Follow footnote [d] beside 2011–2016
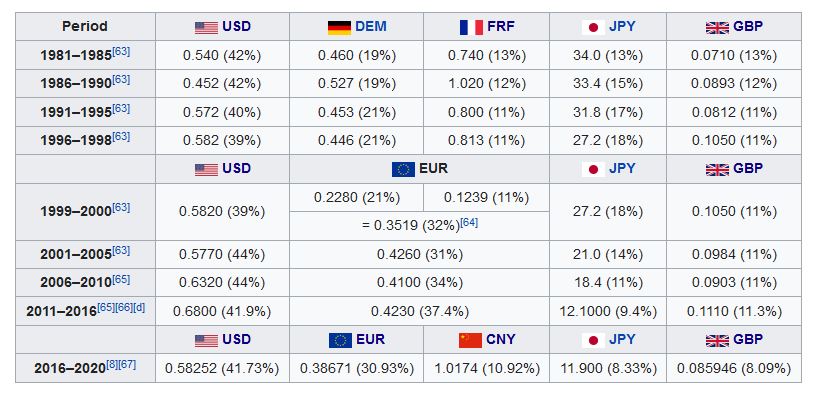817x397 pixels. click(x=139, y=307)
